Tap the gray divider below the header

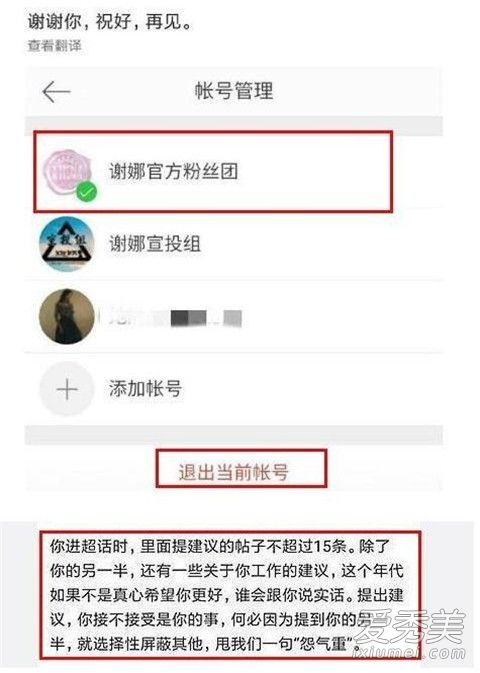pyautogui.click(x=234, y=124)
